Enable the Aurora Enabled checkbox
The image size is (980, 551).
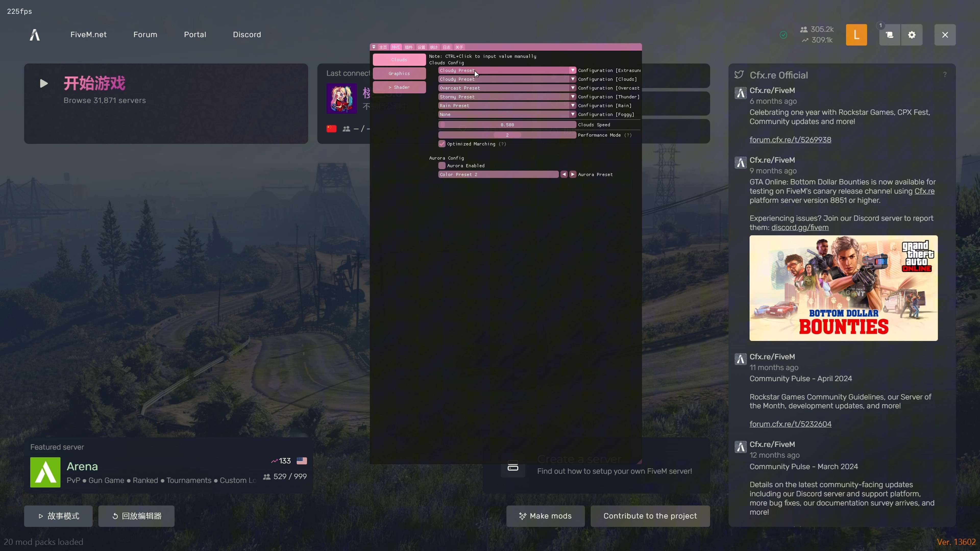(x=442, y=165)
